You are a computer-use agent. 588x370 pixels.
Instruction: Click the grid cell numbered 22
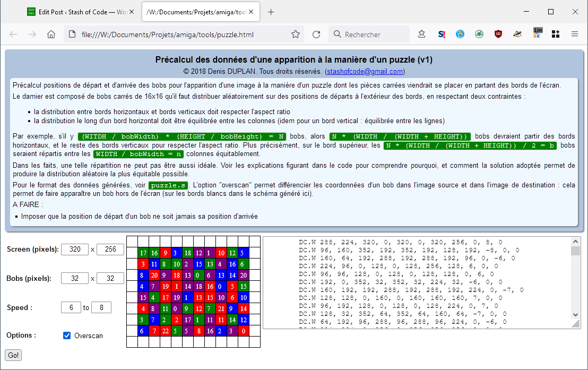[166, 331]
